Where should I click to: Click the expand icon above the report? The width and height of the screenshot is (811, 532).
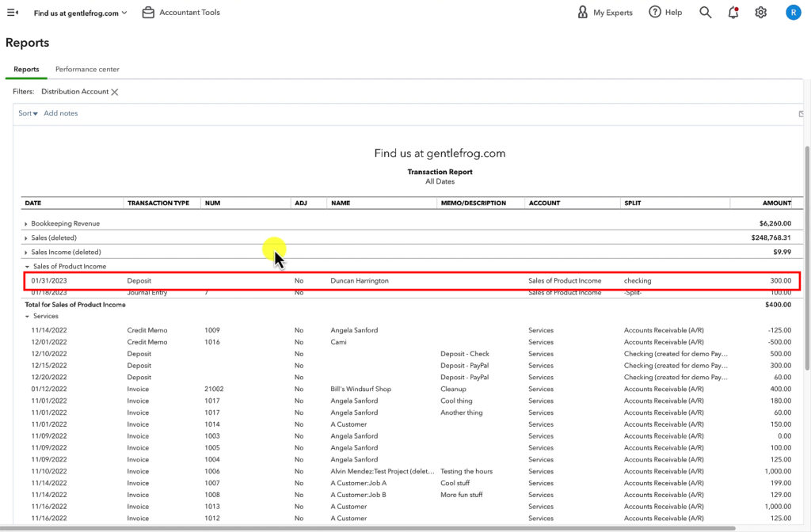[801, 113]
